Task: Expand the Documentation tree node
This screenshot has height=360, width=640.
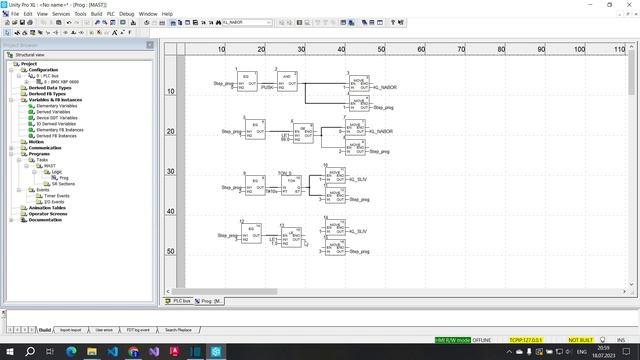Action: [x=11, y=220]
